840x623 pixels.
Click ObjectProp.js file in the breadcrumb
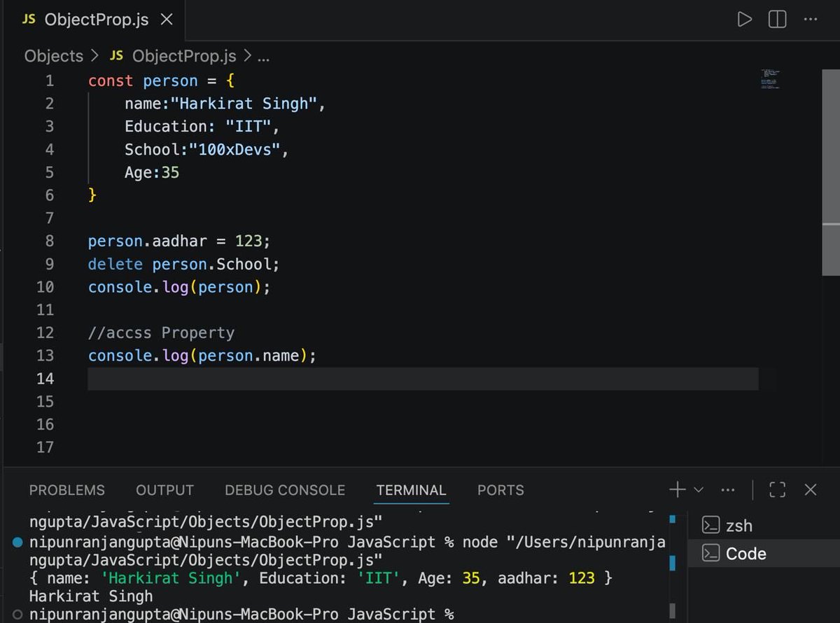[184, 56]
